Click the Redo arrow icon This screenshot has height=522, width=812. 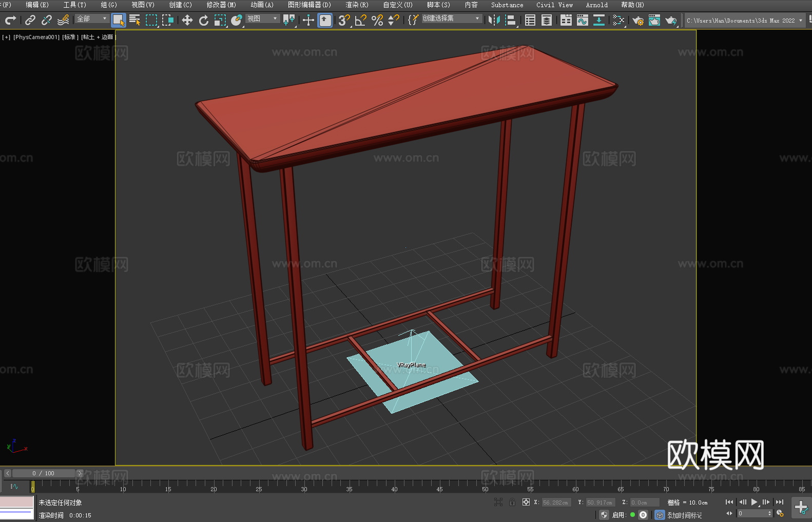coord(10,21)
